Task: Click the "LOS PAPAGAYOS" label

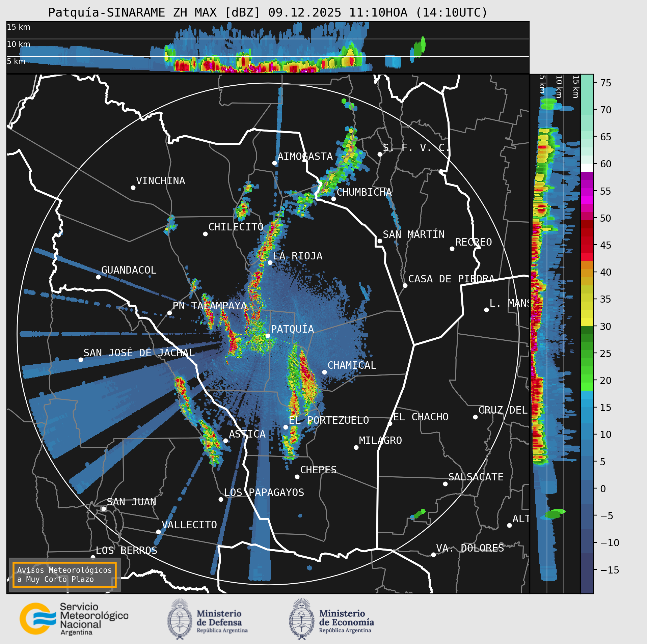Action: pyautogui.click(x=264, y=493)
